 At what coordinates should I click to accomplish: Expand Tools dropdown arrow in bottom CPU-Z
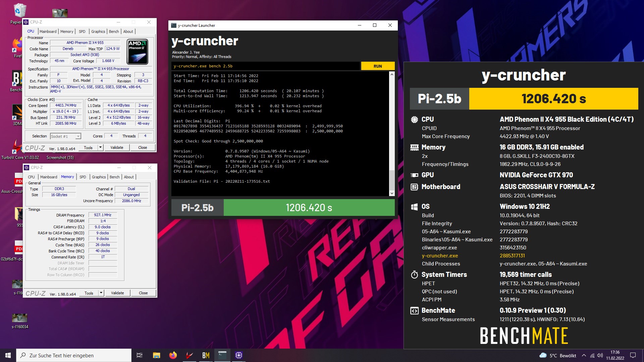101,293
